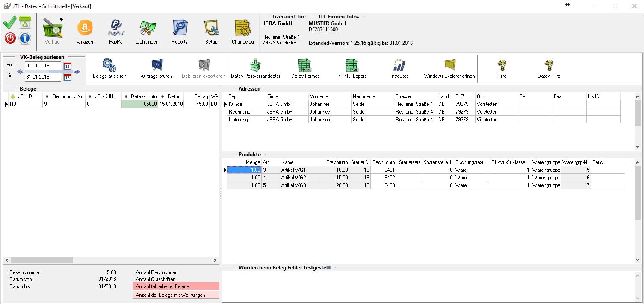This screenshot has height=304, width=644.
Task: Create the Datev Postversanddatei
Action: tap(255, 68)
